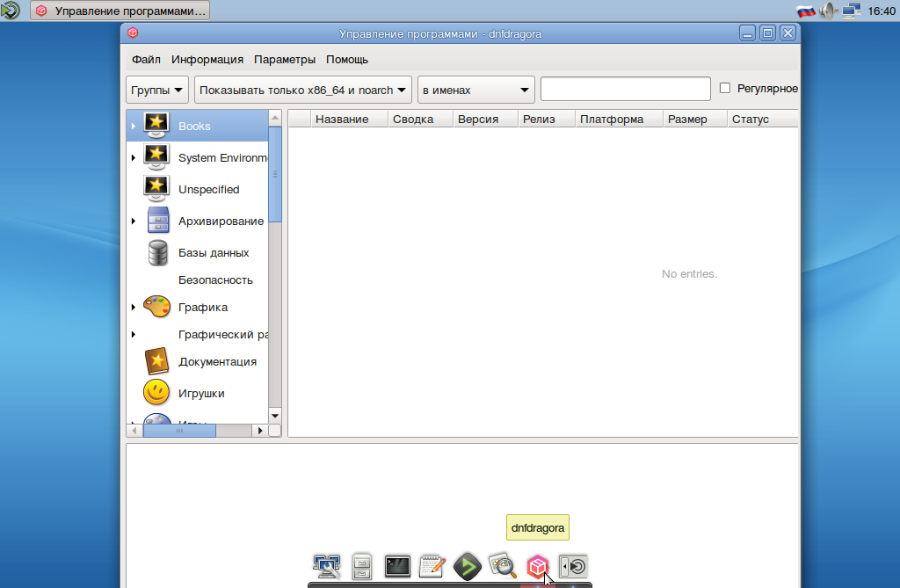Screen dimensions: 900x588
Task: Click the Графика paint palette icon
Action: (x=156, y=307)
